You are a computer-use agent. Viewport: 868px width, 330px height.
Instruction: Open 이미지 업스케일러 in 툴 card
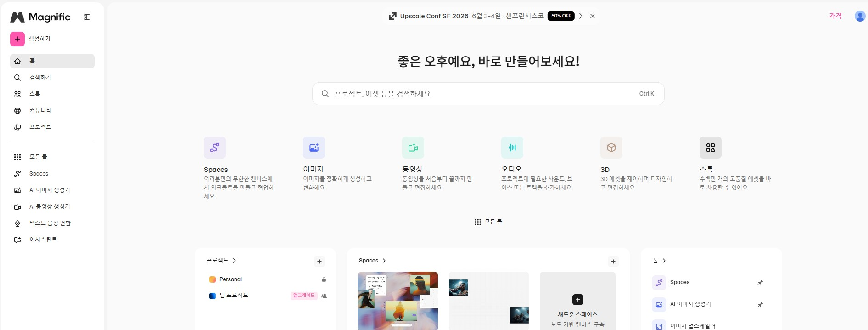[693, 326]
